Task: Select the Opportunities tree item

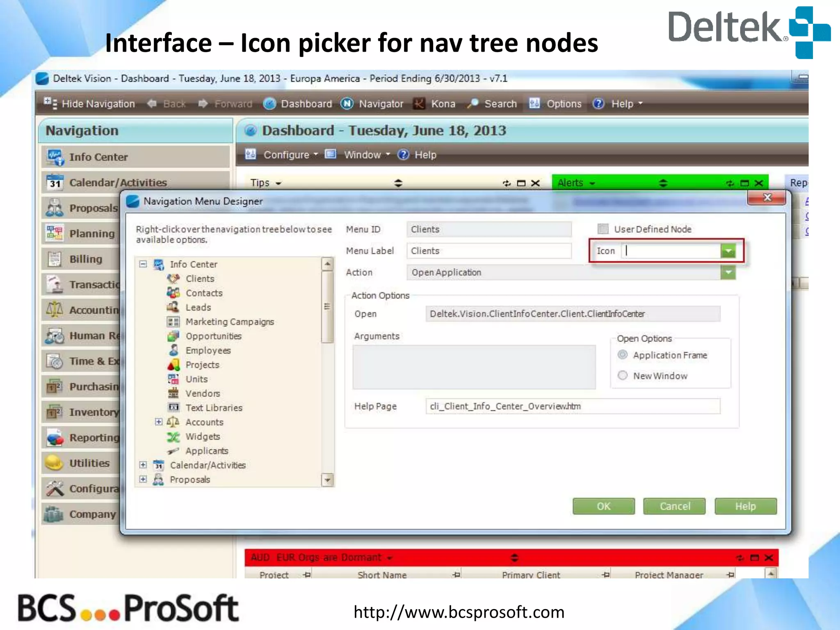Action: pyautogui.click(x=214, y=336)
